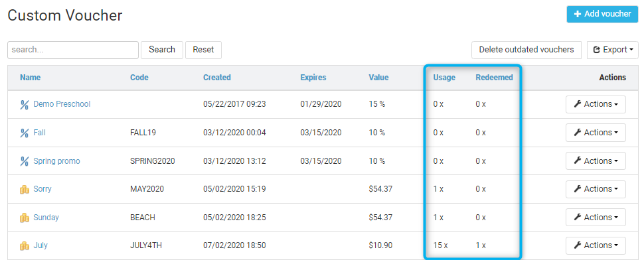Open the Demo Preschool voucher link

click(x=62, y=104)
